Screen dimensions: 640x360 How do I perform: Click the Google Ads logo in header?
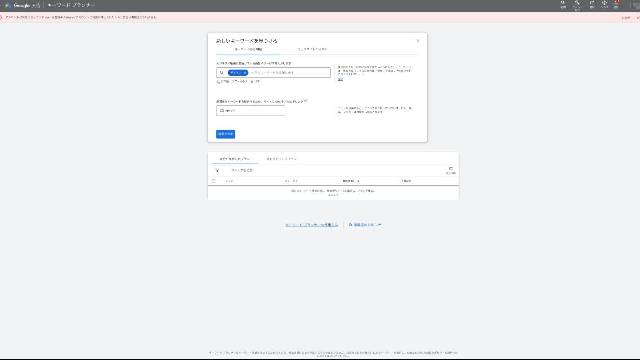click(x=23, y=5)
